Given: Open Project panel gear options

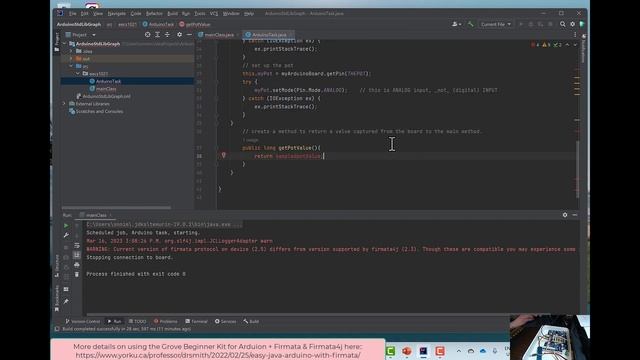Looking at the screenshot, I should coord(179,35).
